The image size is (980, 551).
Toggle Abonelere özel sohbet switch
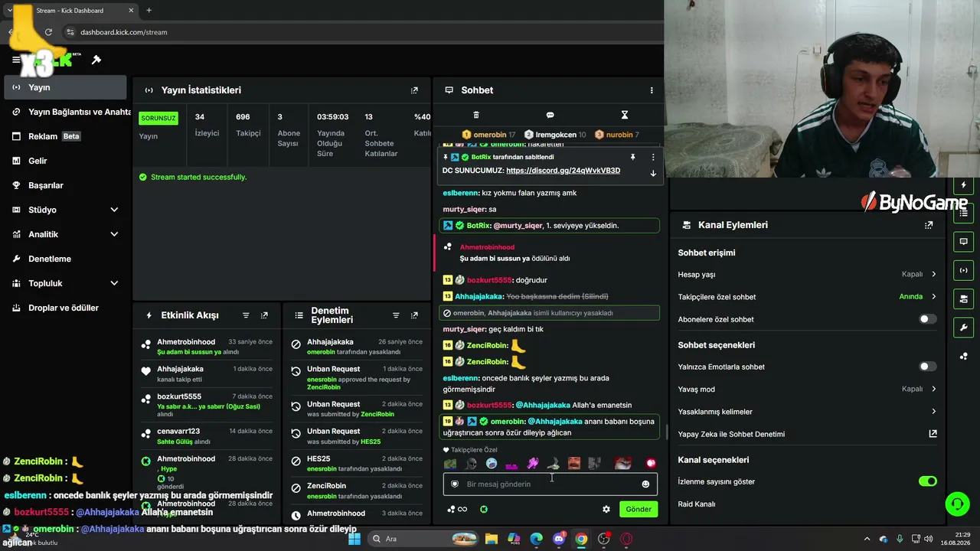pos(927,319)
